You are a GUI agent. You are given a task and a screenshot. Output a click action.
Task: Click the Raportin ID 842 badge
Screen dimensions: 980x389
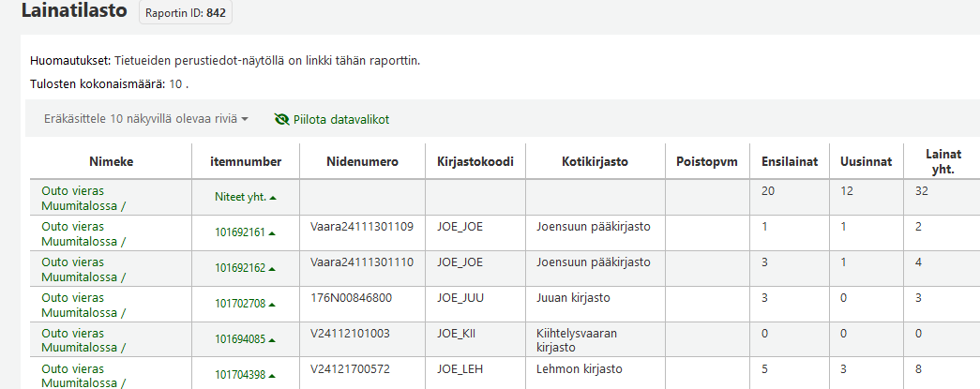pyautogui.click(x=186, y=14)
